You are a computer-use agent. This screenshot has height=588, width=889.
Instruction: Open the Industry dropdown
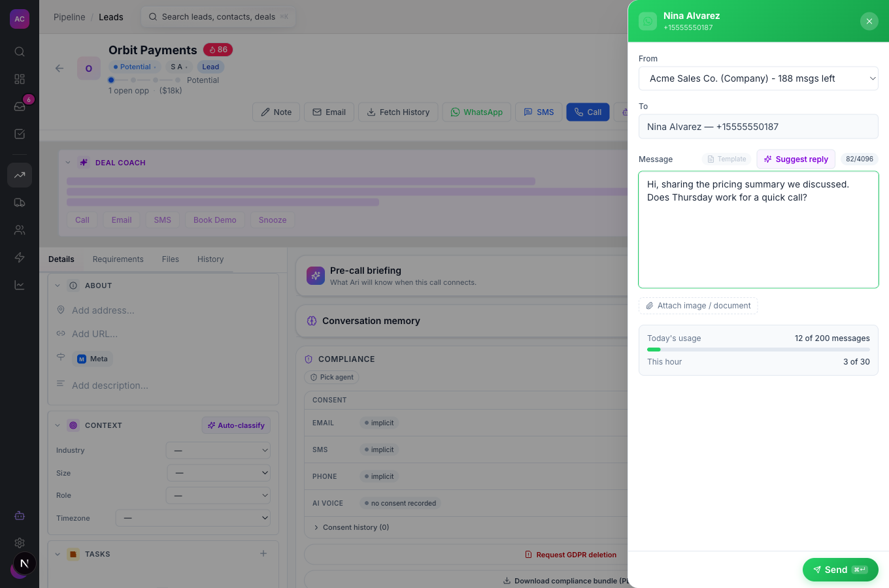[x=218, y=450]
